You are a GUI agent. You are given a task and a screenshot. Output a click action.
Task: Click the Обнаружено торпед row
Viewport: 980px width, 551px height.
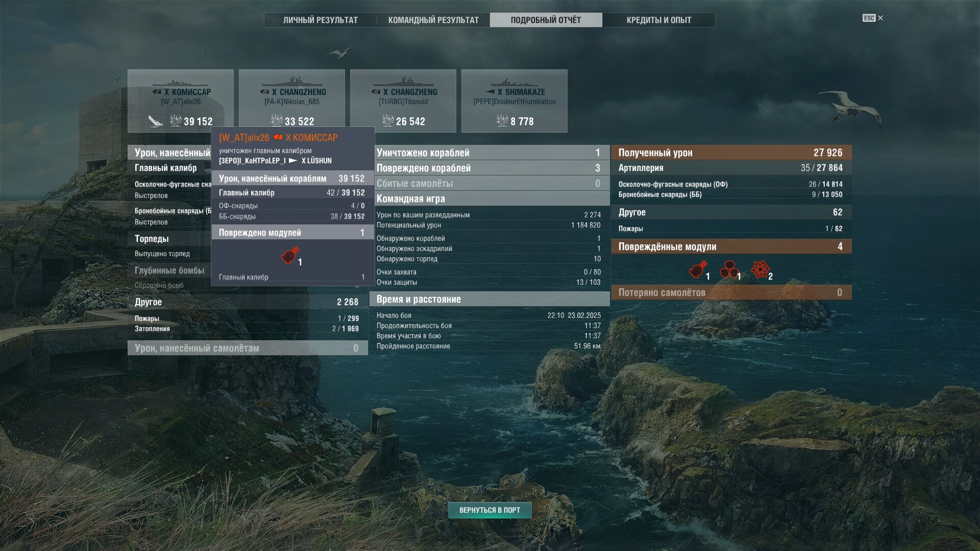pyautogui.click(x=489, y=259)
